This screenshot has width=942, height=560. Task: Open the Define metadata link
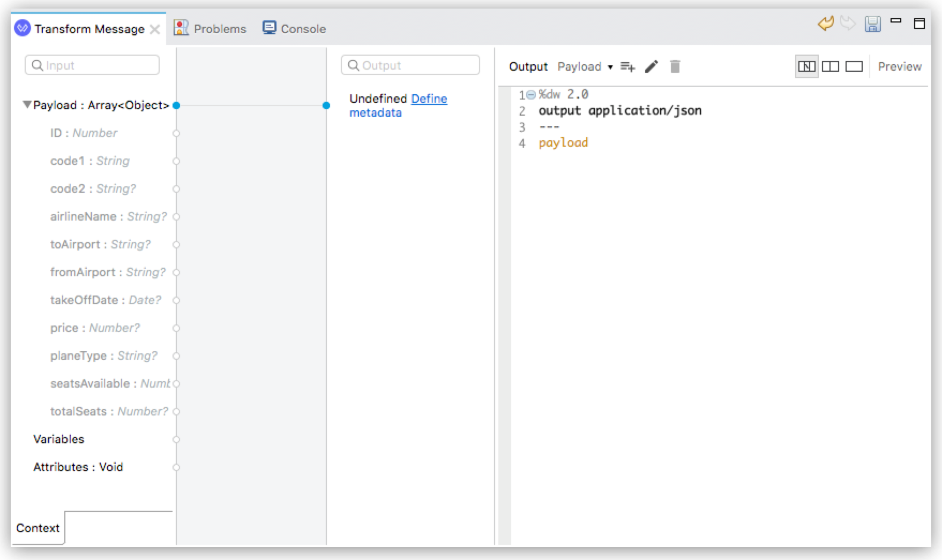[429, 99]
